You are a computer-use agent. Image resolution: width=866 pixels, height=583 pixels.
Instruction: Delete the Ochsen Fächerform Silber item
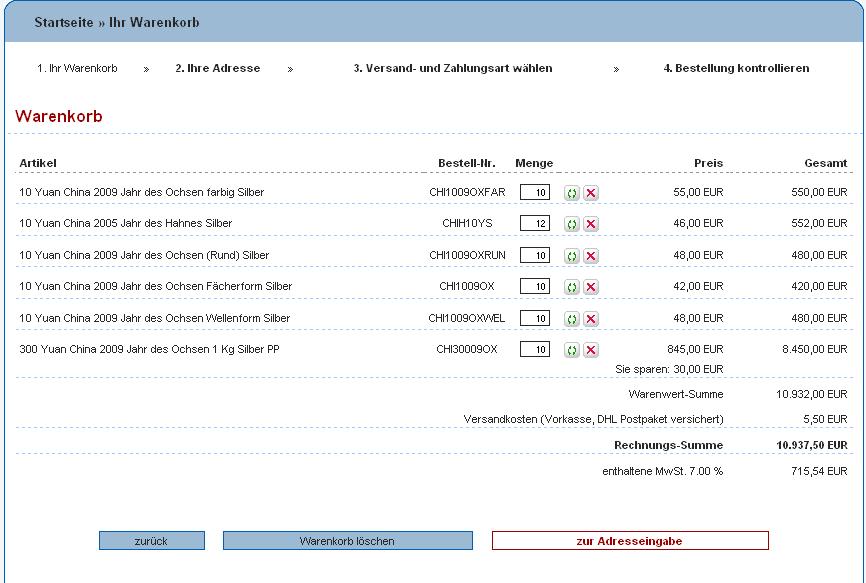[590, 287]
